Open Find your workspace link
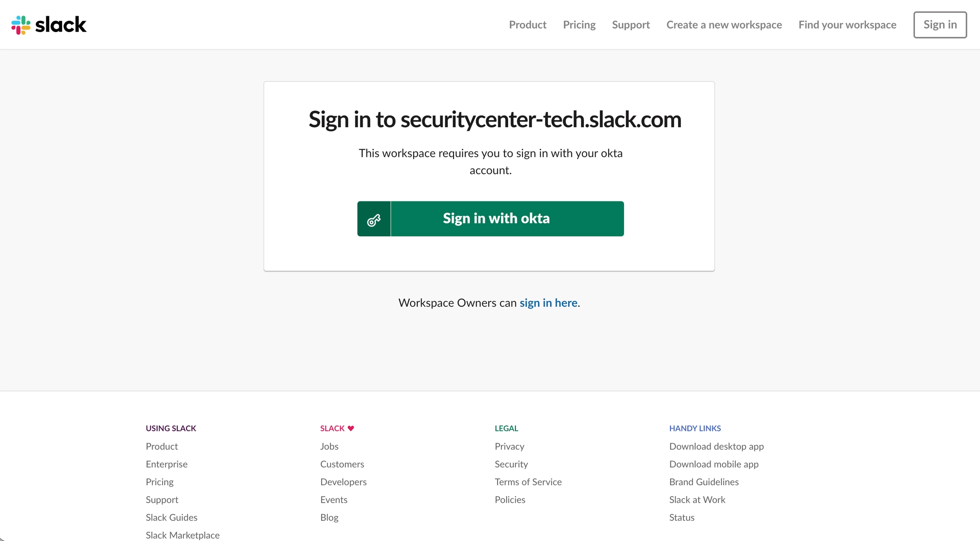Image resolution: width=980 pixels, height=541 pixels. tap(847, 25)
